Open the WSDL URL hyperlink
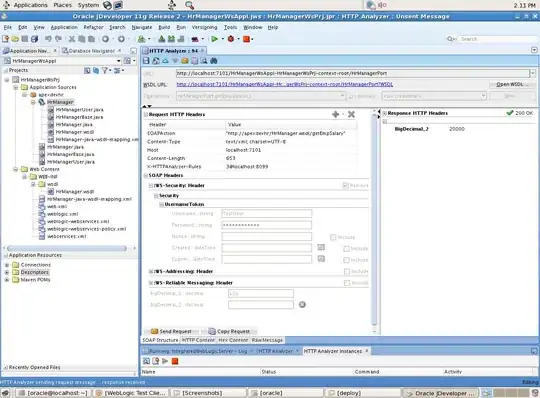The height and width of the screenshot is (398, 540). tap(284, 84)
